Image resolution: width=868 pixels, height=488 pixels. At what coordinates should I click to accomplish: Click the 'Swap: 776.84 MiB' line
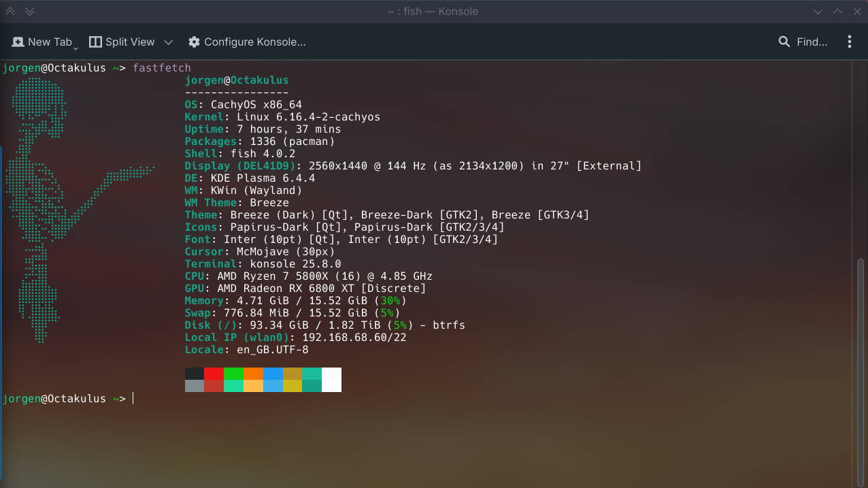[x=293, y=313]
